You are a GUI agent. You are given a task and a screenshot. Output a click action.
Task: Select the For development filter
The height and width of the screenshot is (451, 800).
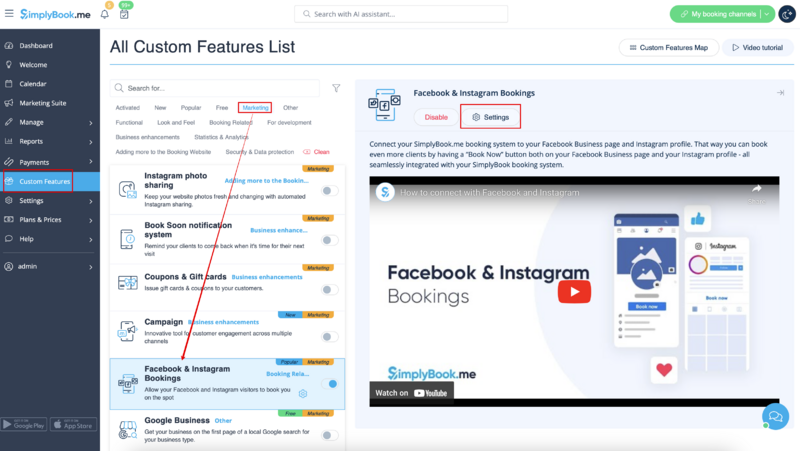coord(289,122)
